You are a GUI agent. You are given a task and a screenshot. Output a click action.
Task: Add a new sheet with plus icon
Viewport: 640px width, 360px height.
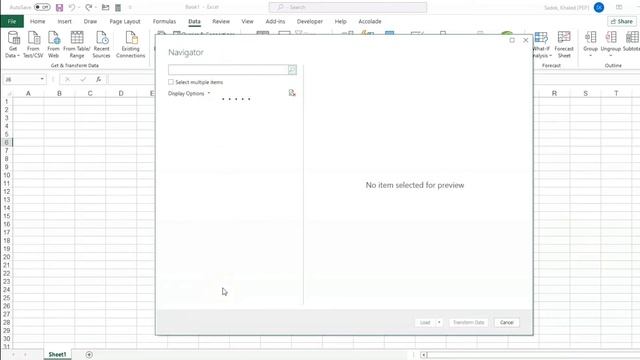click(89, 354)
